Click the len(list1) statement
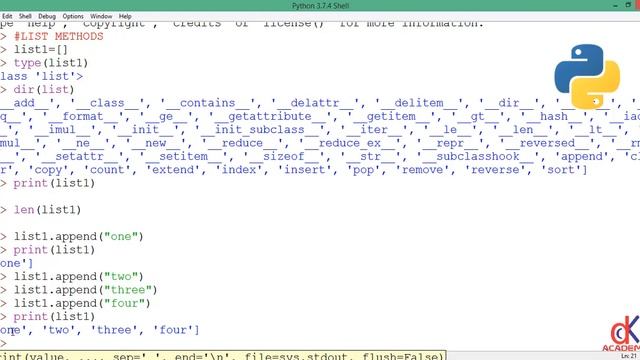 (47, 210)
